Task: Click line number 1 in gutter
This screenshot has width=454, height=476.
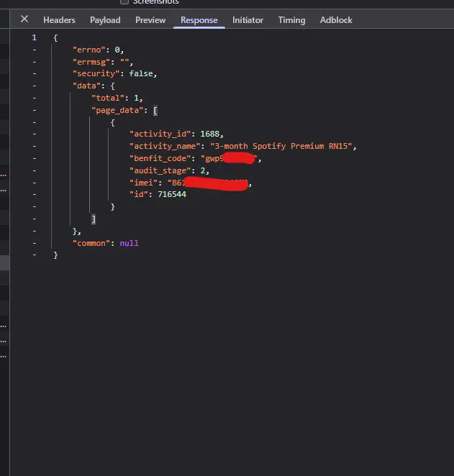Action: pyautogui.click(x=34, y=37)
